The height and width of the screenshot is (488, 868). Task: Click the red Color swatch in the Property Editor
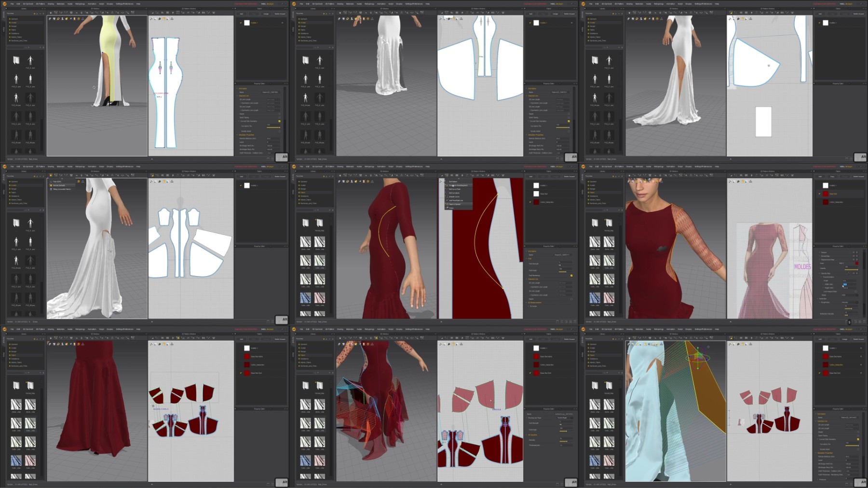[856, 263]
